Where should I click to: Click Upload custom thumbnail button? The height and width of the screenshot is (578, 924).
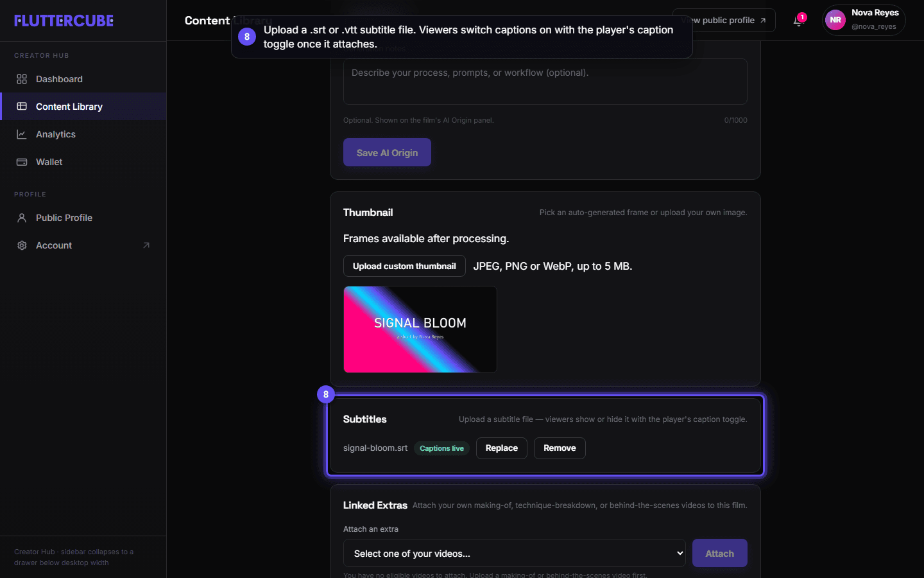[404, 266]
